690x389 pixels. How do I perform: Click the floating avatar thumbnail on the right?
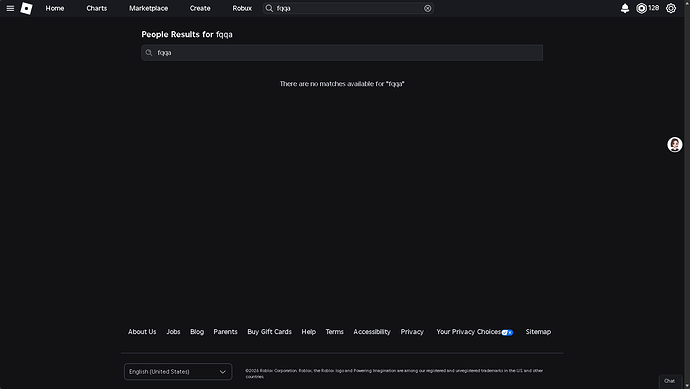pyautogui.click(x=675, y=144)
